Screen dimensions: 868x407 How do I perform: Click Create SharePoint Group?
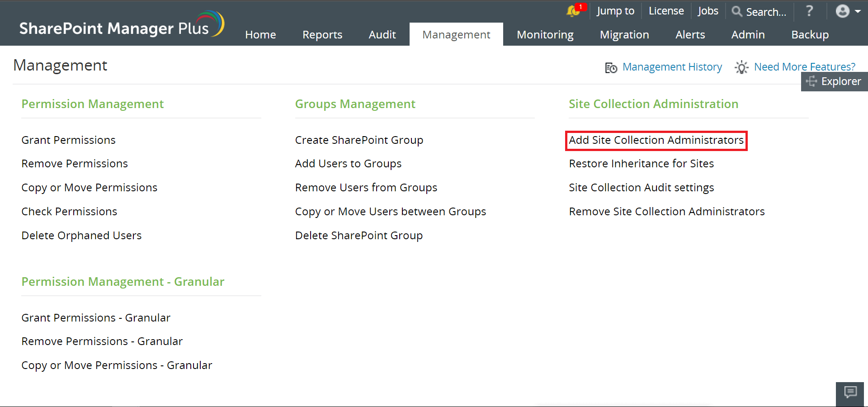[359, 140]
